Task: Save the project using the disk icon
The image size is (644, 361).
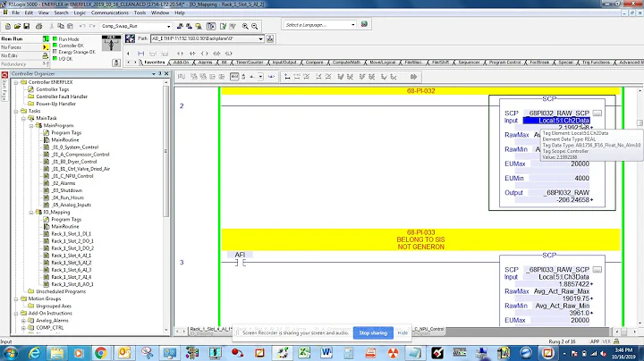Action: click(x=26, y=26)
